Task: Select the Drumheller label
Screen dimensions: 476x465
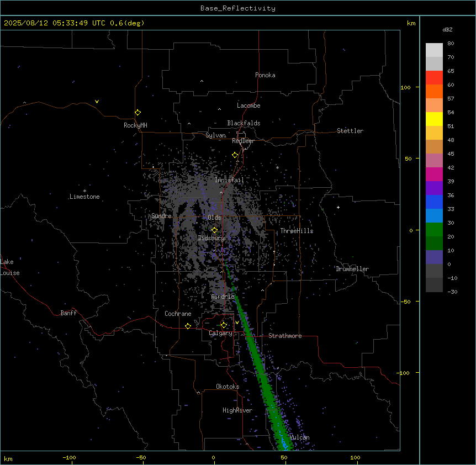Action: click(352, 269)
